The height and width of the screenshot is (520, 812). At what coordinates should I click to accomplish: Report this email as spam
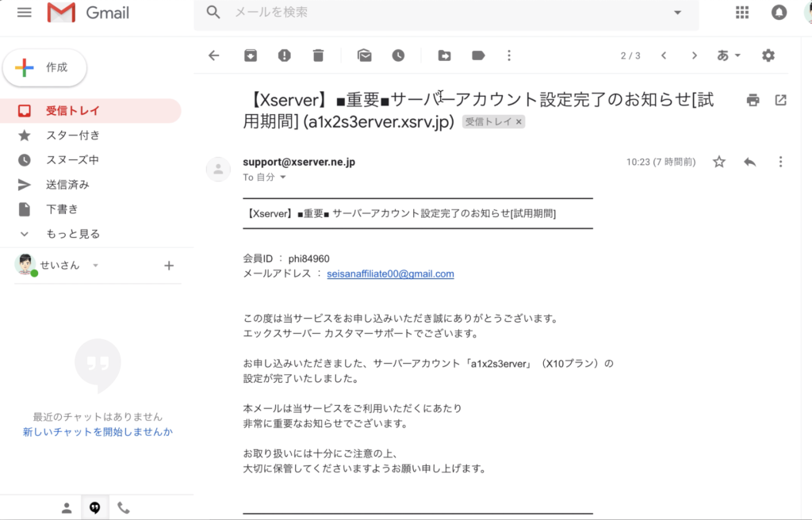pos(284,55)
